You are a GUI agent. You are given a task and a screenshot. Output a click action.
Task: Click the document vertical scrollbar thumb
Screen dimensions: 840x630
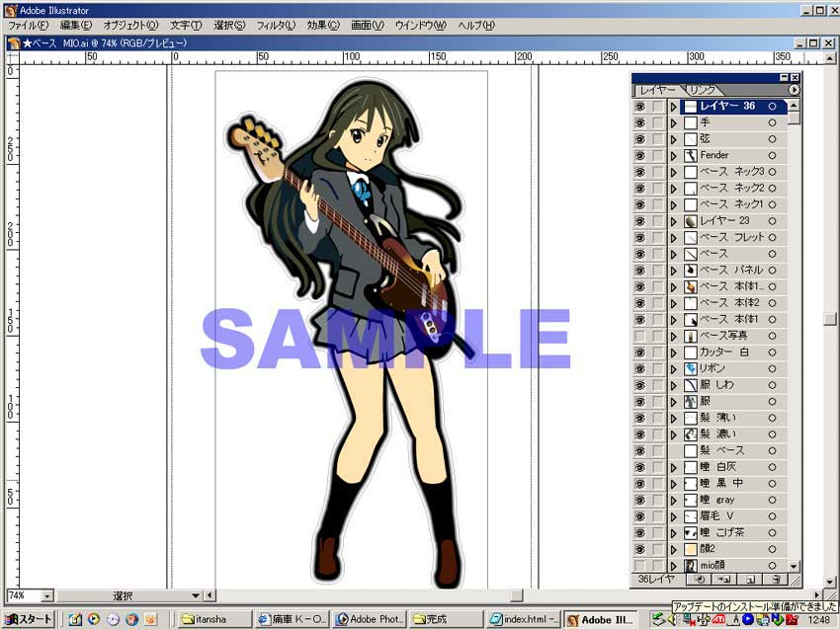(x=830, y=319)
